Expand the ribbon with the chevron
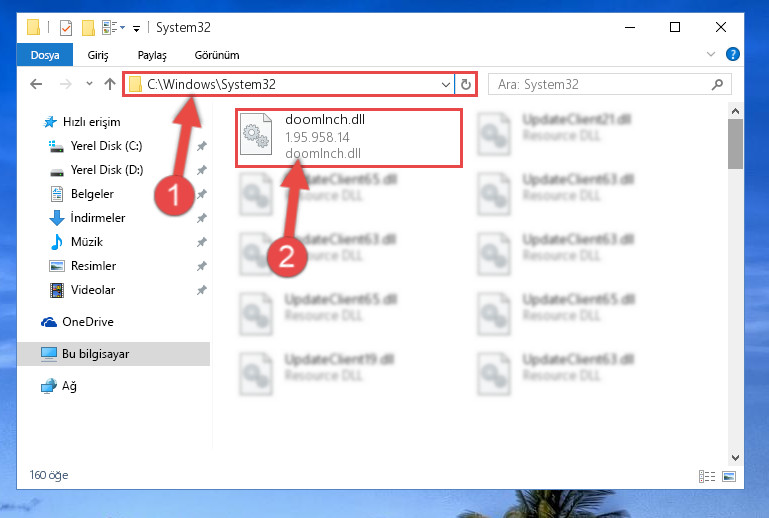This screenshot has height=518, width=769. coord(711,54)
